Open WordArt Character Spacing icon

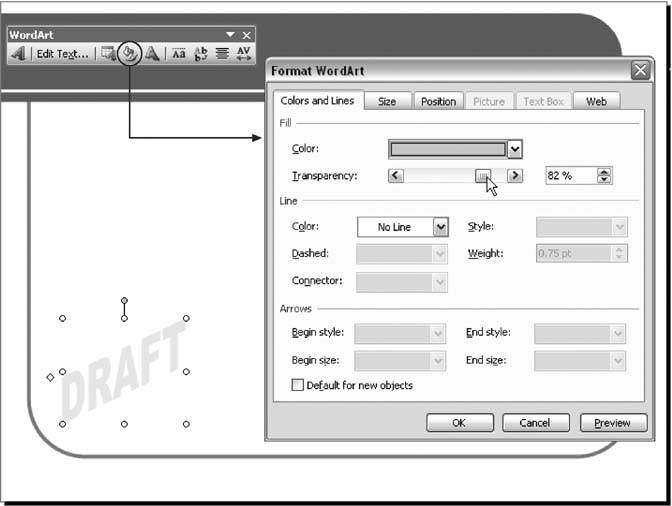coord(243,54)
